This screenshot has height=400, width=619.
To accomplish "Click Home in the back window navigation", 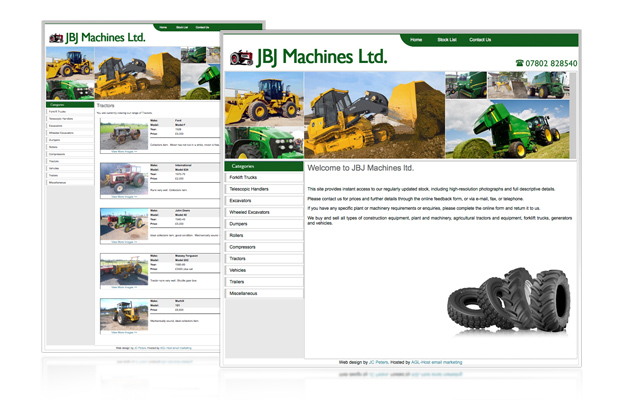I will coord(163,27).
